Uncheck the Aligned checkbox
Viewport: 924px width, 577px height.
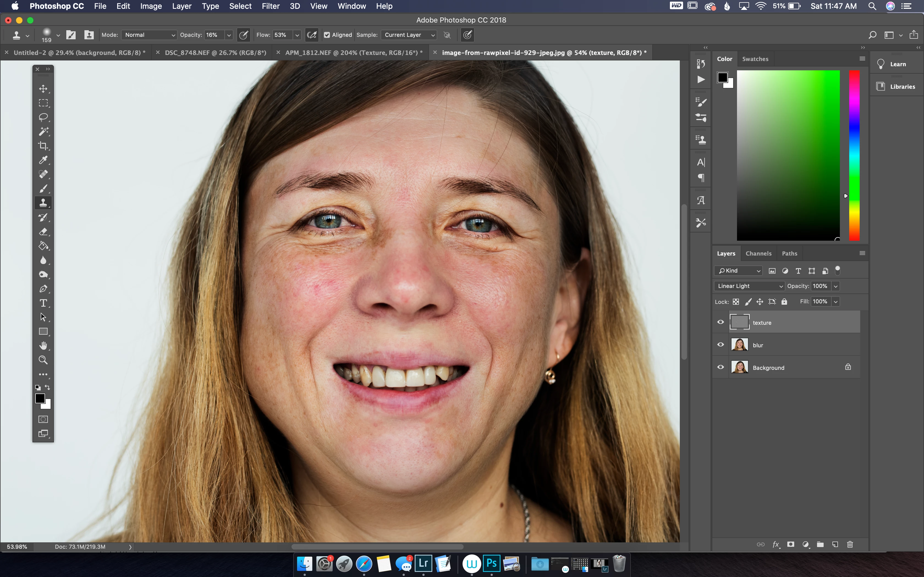327,35
